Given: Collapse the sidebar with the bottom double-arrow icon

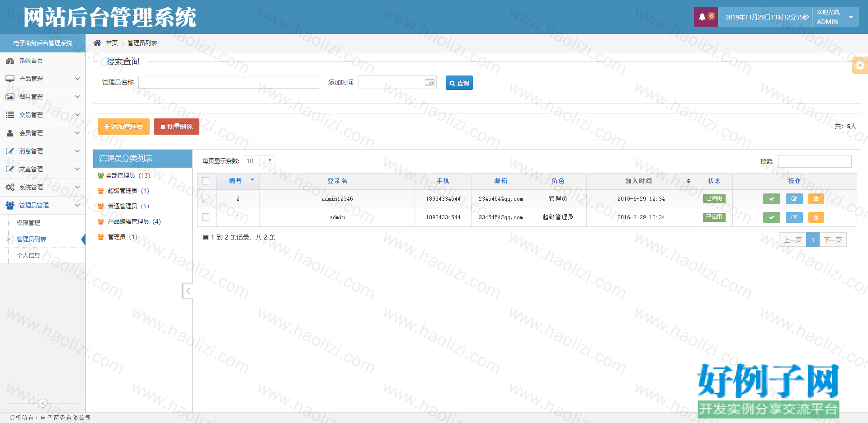Looking at the screenshot, I should [43, 403].
